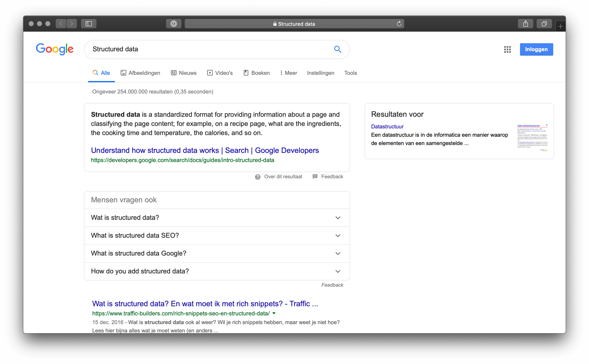Show all tabs overview icon

[x=544, y=24]
